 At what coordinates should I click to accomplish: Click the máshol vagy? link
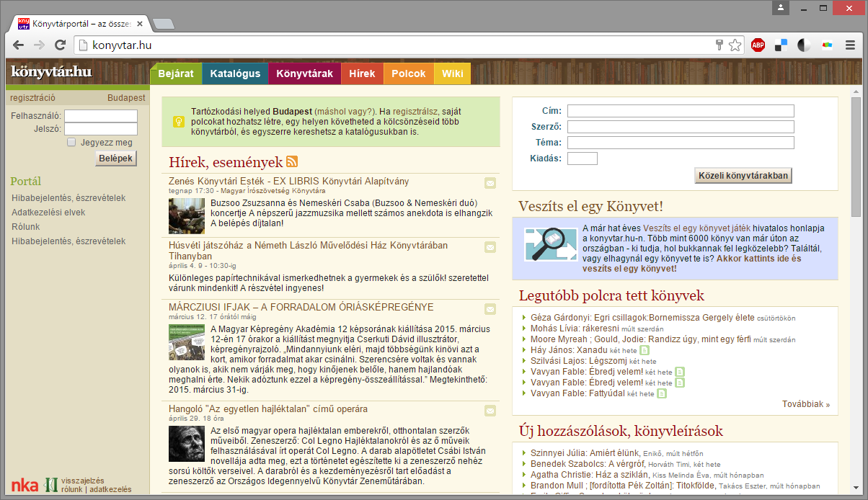click(345, 112)
